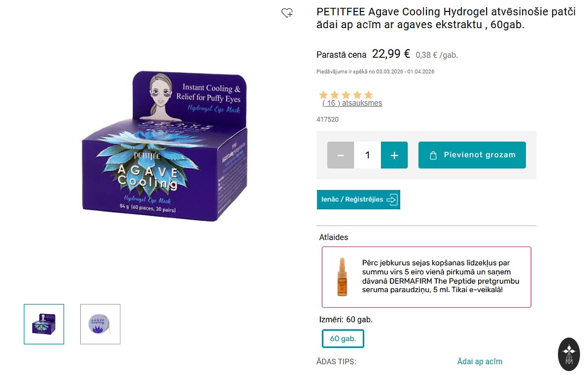Select the purple box product thumbnail
This screenshot has width=588, height=379.
point(44,324)
